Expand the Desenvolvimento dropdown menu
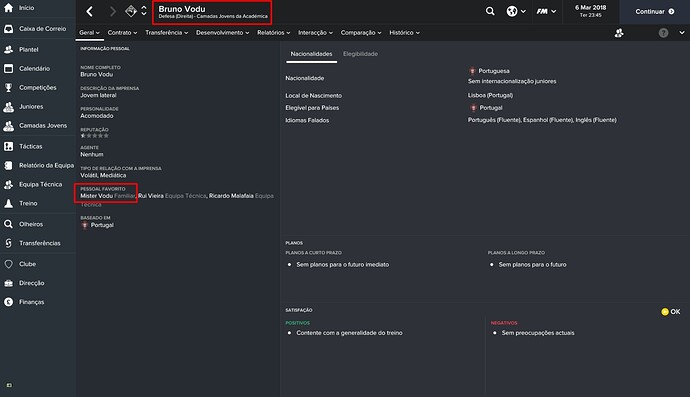The width and height of the screenshot is (690, 397). pos(223,33)
